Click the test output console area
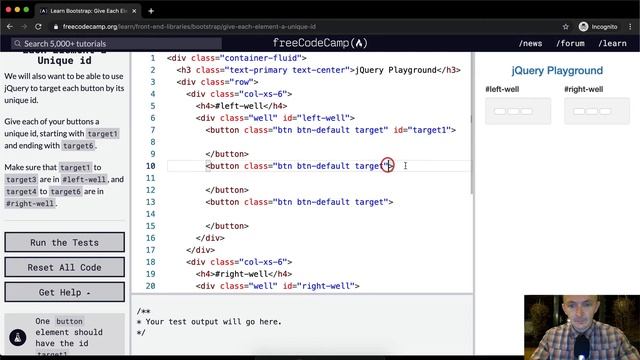The width and height of the screenshot is (640, 360). coord(302,324)
